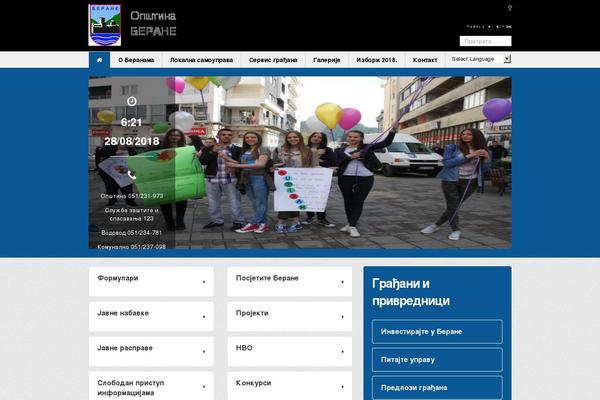Open the Select Language dropdown
The image size is (600, 400).
[480, 59]
